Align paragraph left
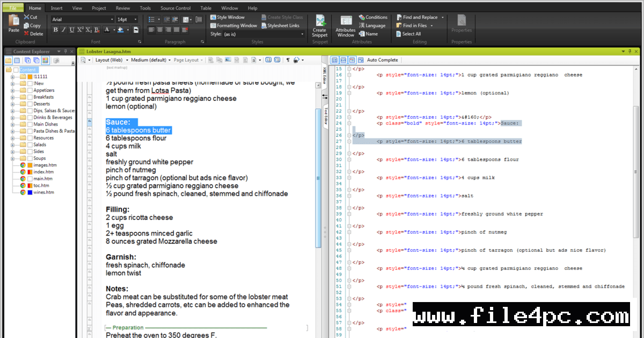The image size is (644, 338). (152, 30)
